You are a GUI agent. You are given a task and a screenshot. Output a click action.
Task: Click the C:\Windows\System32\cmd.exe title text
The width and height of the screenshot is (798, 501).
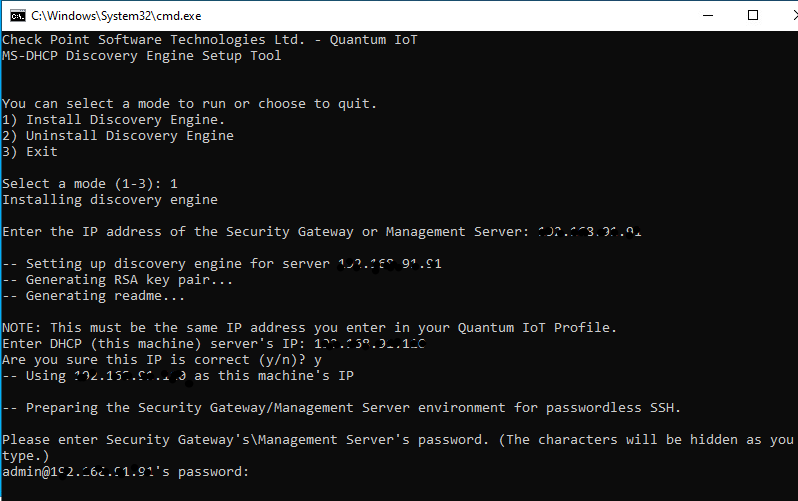[116, 16]
